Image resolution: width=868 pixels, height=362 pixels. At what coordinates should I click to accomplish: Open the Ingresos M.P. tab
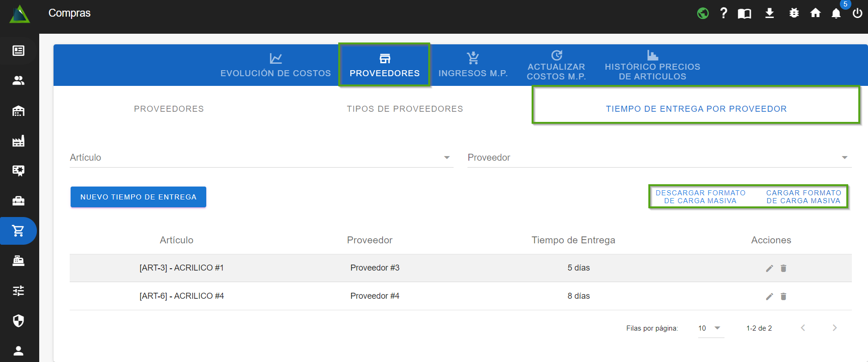pos(473,65)
